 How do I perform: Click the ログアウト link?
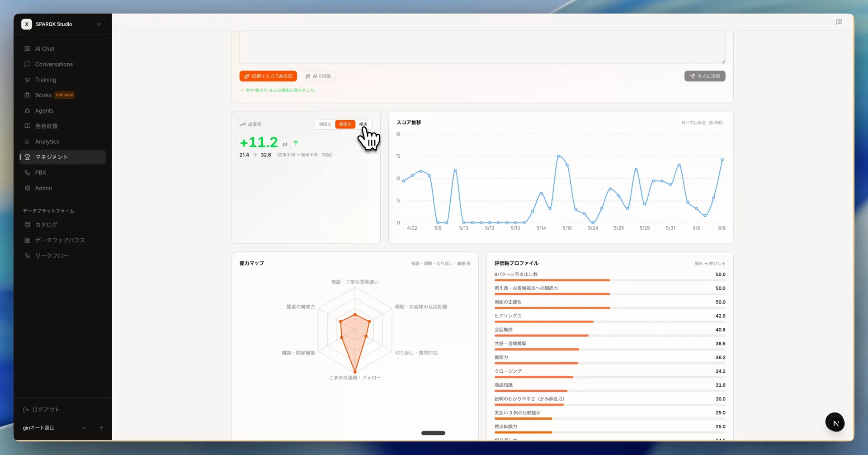click(42, 409)
